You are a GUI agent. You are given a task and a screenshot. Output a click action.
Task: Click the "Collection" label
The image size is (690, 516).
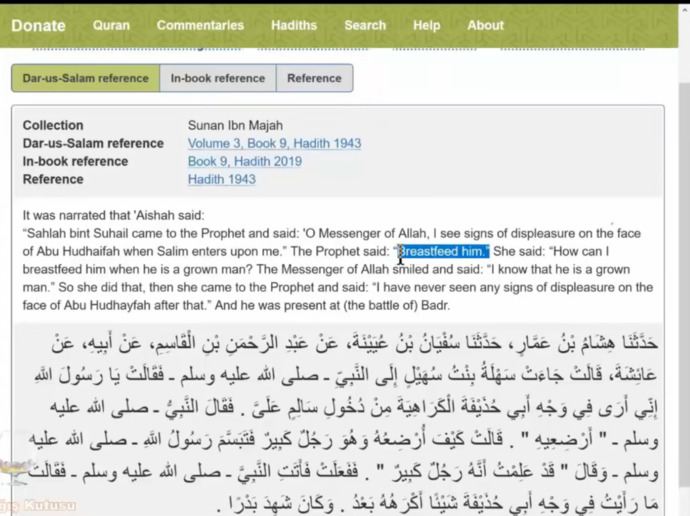tap(53, 125)
